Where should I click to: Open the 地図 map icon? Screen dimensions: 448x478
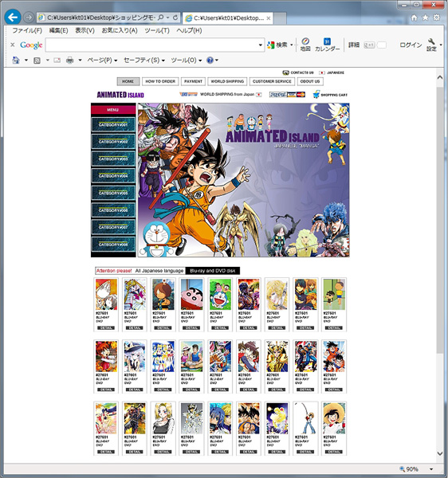[305, 44]
